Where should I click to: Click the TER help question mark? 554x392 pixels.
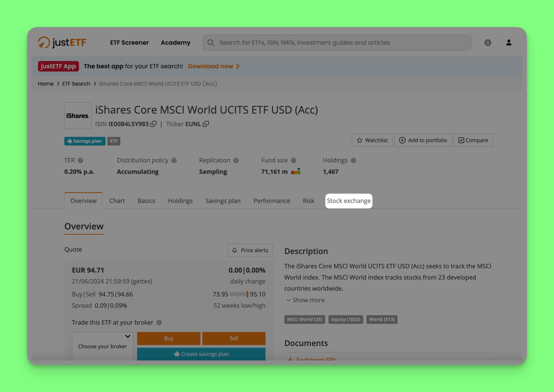coord(80,160)
